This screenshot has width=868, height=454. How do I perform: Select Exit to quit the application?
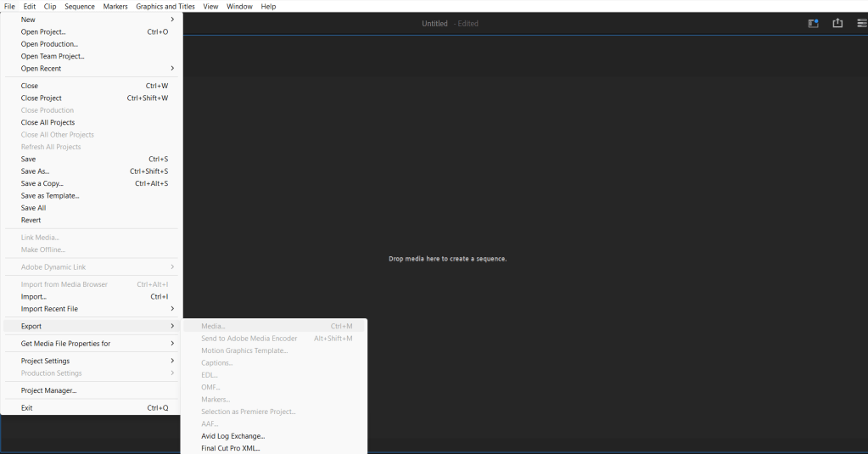pos(27,408)
